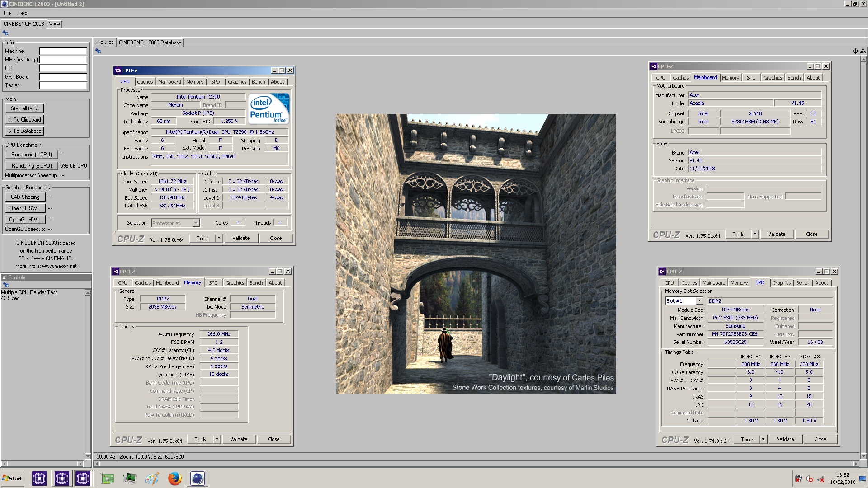Click the GFX-Board input field
This screenshot has width=868, height=488.
pyautogui.click(x=63, y=77)
